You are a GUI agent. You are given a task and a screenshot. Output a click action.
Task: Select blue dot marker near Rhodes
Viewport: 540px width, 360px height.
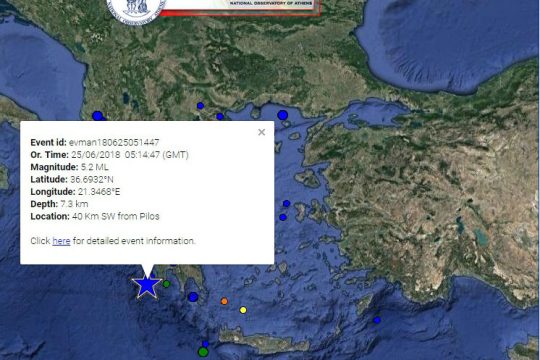[x=377, y=320]
